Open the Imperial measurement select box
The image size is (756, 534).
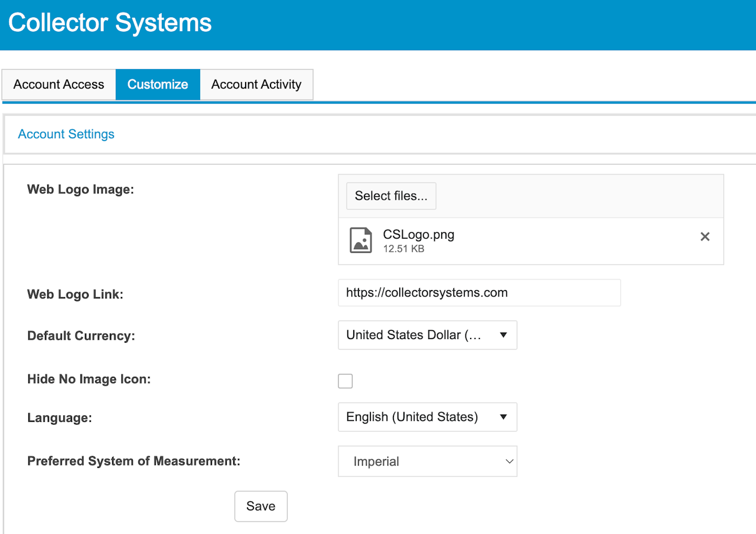tap(419, 461)
